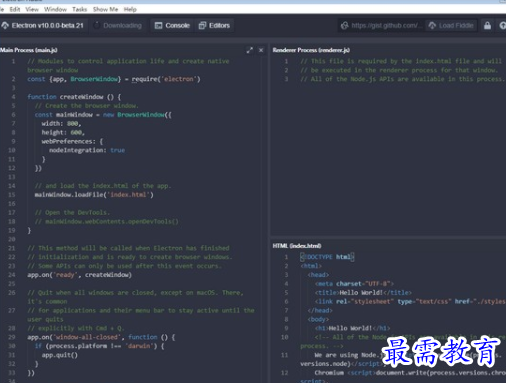Select the Renderer Process (renderer.js) title
Screen dimensions: 506x383
[311, 50]
